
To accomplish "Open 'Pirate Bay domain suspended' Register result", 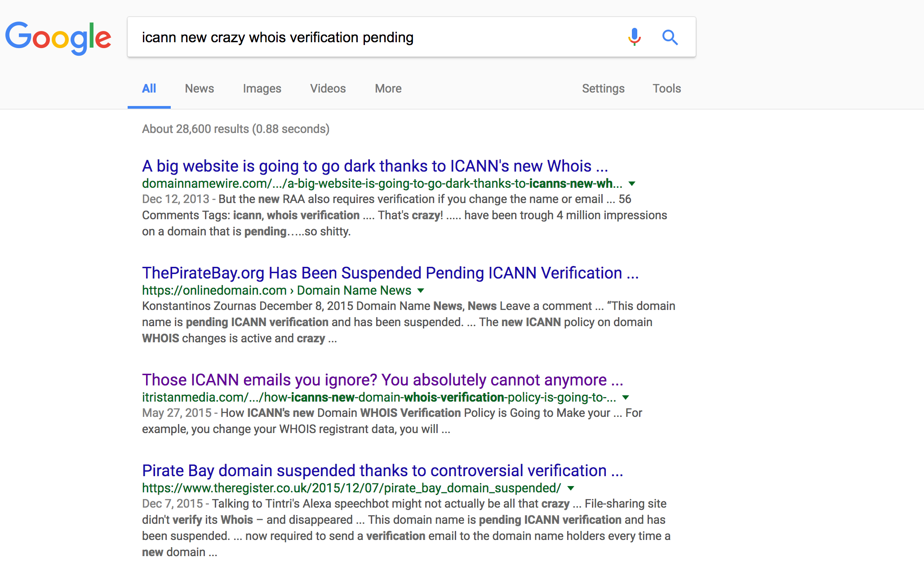I will pos(382,471).
